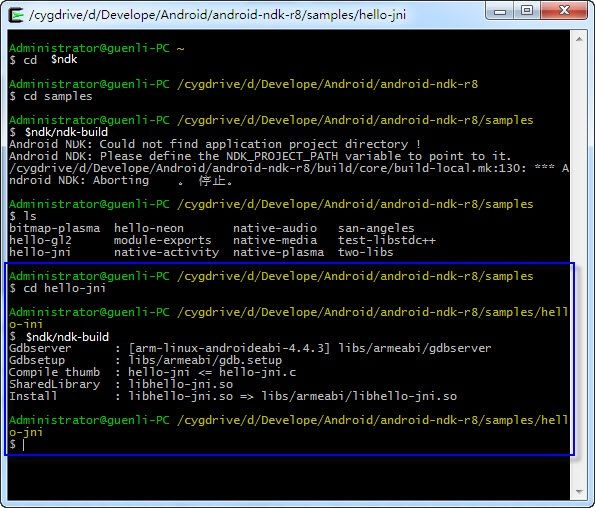595x508 pixels.
Task: Click the 'ls' command line
Action: tap(23, 216)
